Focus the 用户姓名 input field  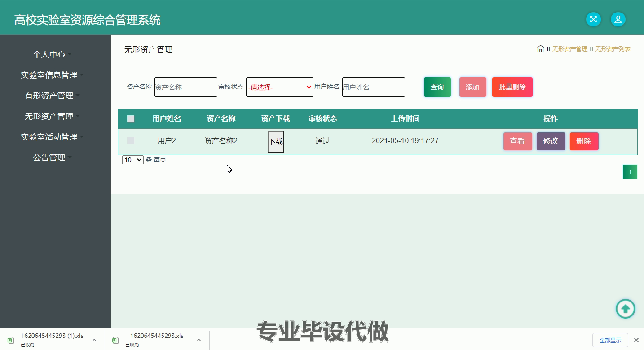click(x=374, y=87)
